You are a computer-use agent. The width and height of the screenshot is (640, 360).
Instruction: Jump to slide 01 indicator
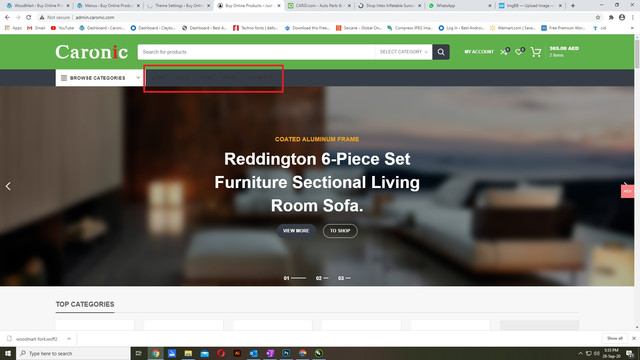point(295,278)
